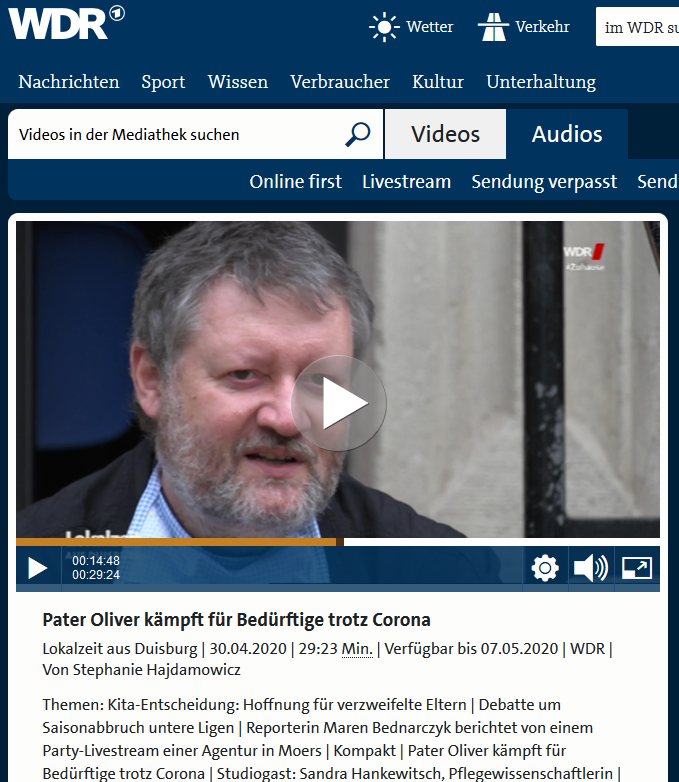Click the magnifying glass search icon
Screen dimensions: 679x782
coord(358,134)
